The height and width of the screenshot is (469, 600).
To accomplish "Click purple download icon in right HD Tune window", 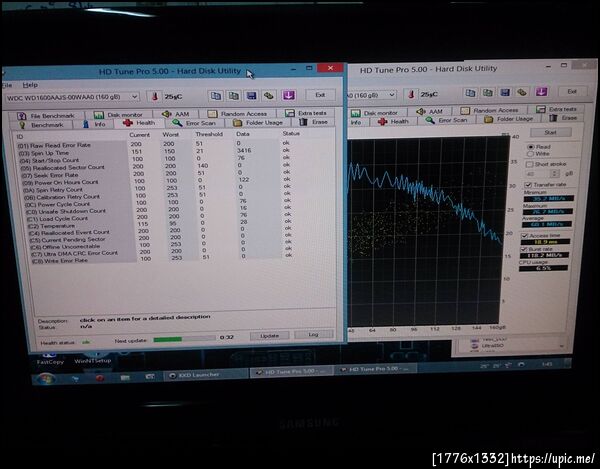I will click(x=541, y=91).
